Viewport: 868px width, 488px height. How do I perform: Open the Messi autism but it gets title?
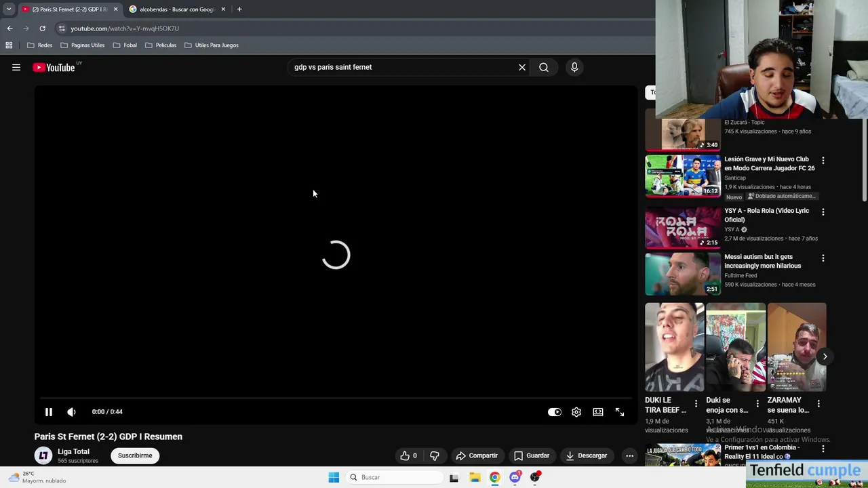point(763,261)
